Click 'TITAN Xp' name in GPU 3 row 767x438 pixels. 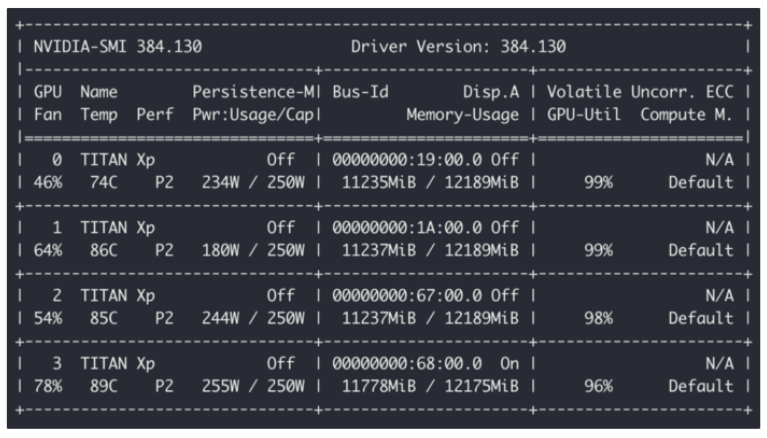pyautogui.click(x=117, y=364)
